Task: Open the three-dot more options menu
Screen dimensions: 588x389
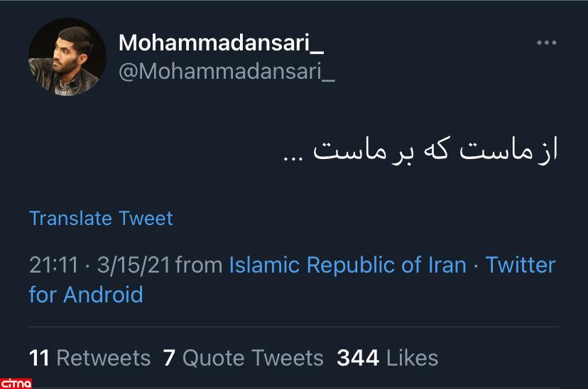Action: coord(546,43)
